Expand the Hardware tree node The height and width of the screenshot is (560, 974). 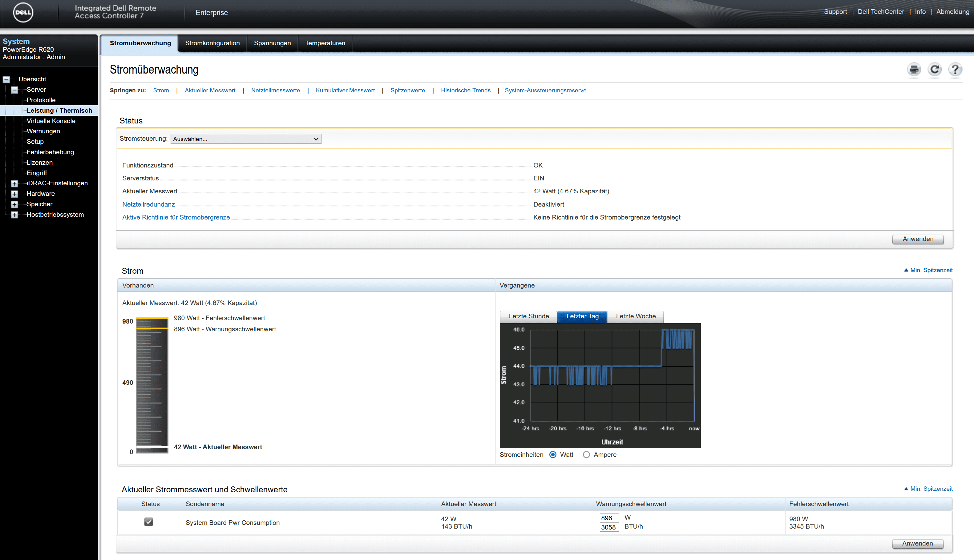[x=14, y=194]
